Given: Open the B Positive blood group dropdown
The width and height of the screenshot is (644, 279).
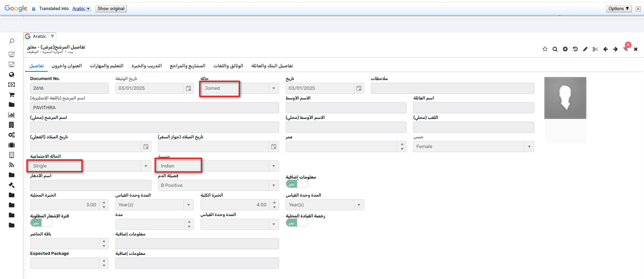Looking at the screenshot, I should (x=273, y=186).
